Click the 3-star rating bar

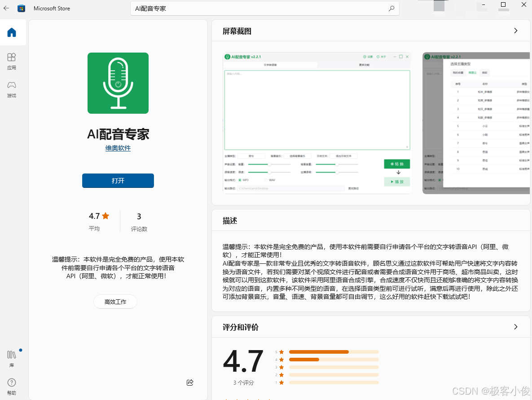point(334,367)
